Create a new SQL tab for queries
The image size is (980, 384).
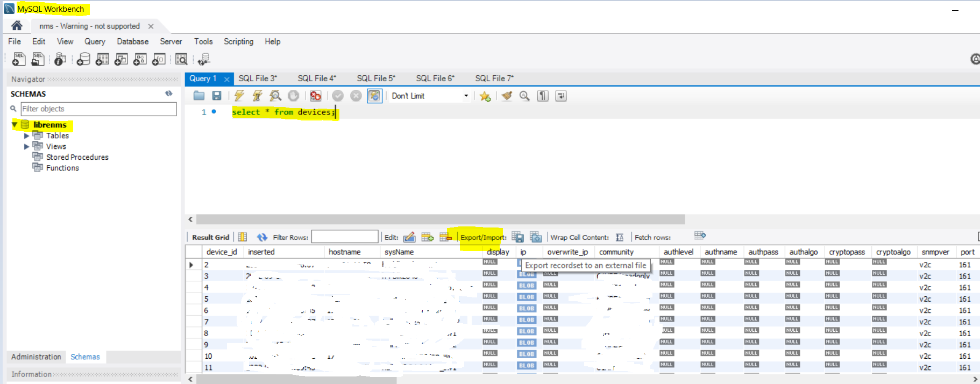tap(19, 59)
